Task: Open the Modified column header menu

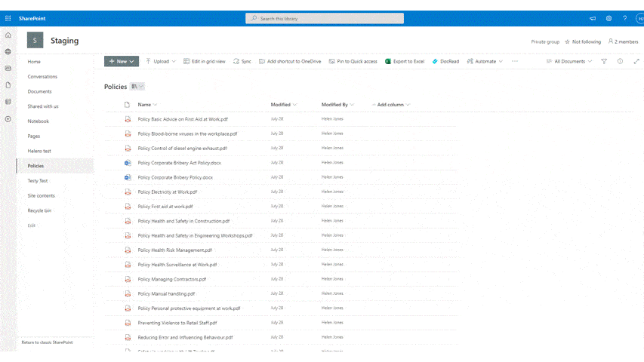Action: [283, 105]
